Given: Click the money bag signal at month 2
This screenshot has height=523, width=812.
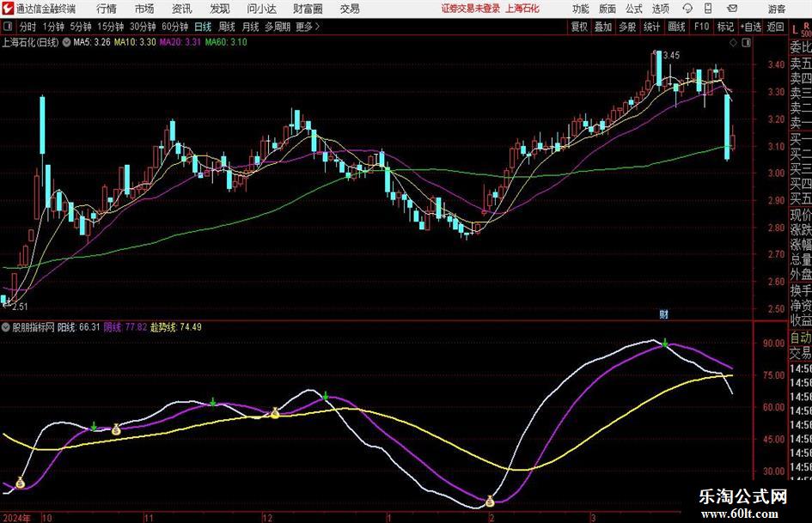Looking at the screenshot, I should (x=490, y=501).
